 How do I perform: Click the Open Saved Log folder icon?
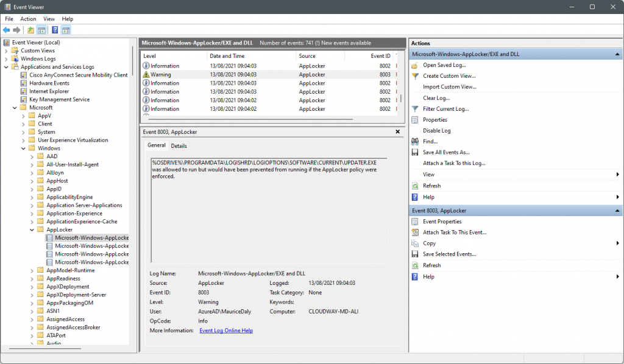tap(415, 65)
